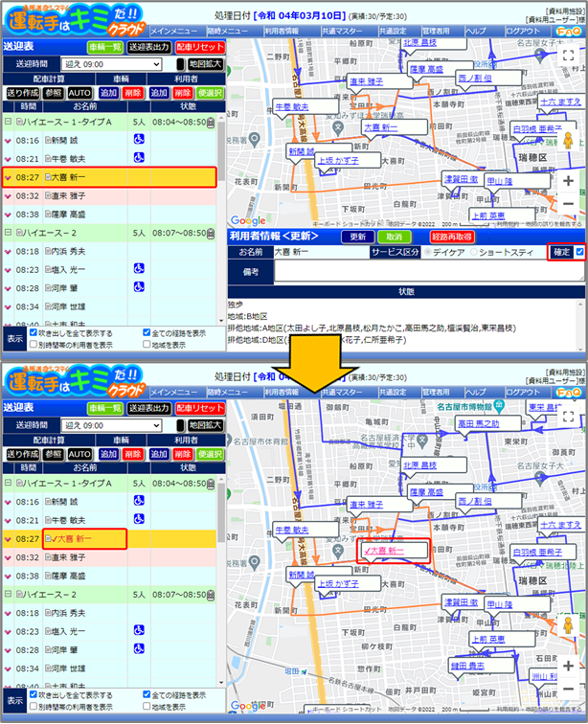
Task: Enable 別時間帯の利用者を表示 in upper screen
Action: point(34,345)
